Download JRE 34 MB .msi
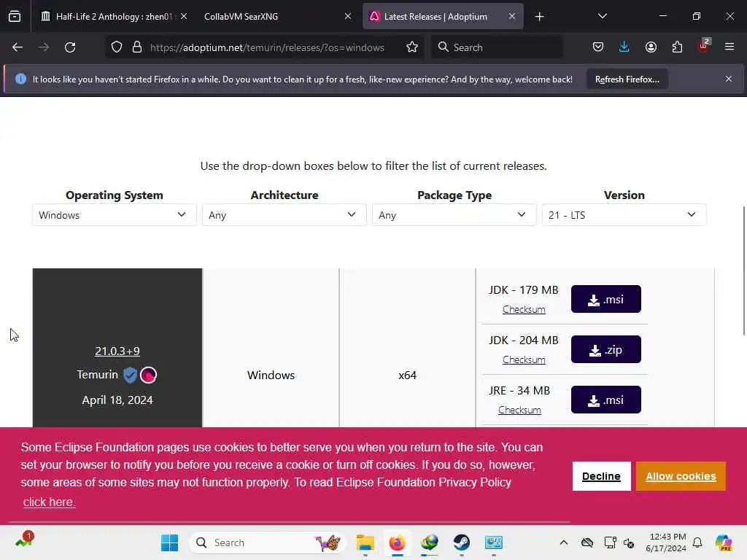Screen dimensions: 747x560 coord(606,400)
